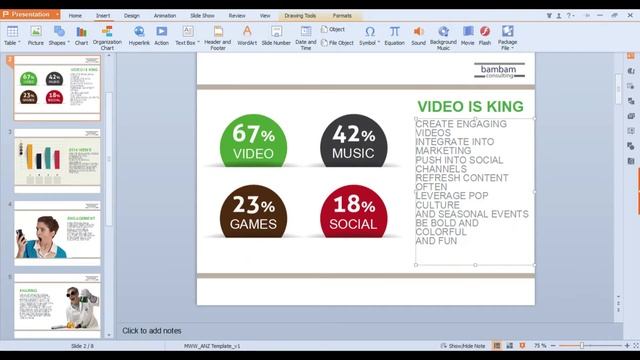Viewport: 640px width, 360px height.
Task: Open the Home tab
Action: coord(75,16)
